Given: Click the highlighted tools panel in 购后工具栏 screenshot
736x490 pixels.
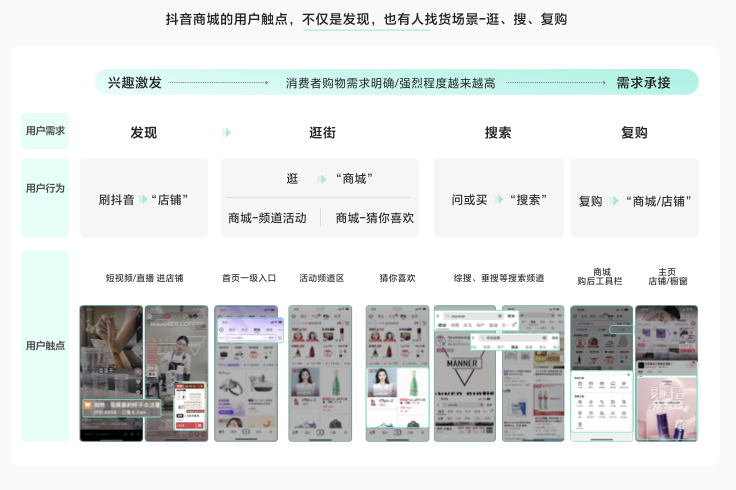Looking at the screenshot, I should click(x=601, y=400).
